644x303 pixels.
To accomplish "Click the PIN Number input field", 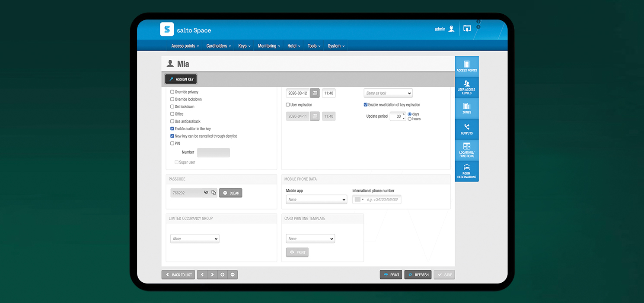I will (214, 152).
